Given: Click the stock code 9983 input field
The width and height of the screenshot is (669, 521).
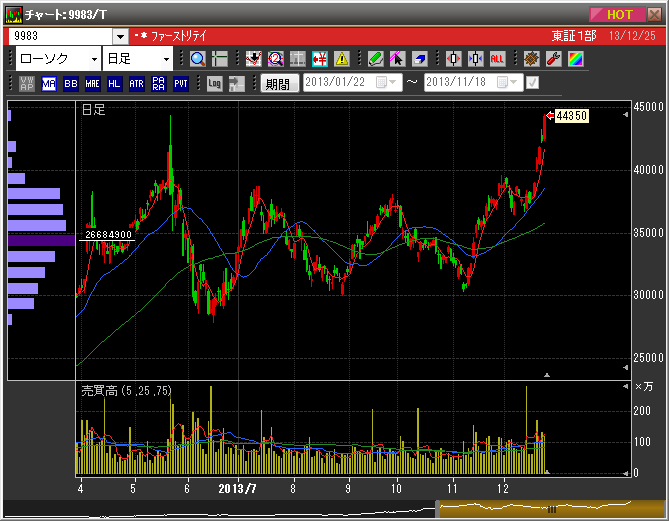Looking at the screenshot, I should 60,36.
